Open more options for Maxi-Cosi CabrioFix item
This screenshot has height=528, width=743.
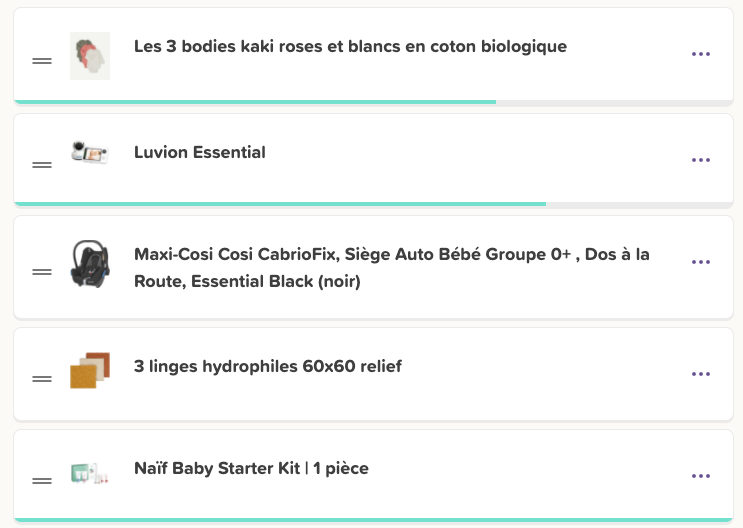point(700,262)
